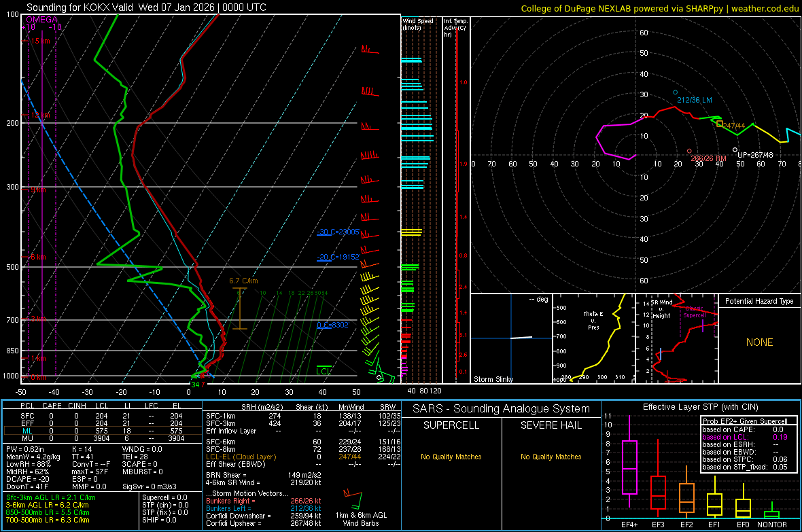Screen dimensions: 802x532
Task: Click the orange 6.7 C/km lapse rate bracket
Action: coord(239,308)
